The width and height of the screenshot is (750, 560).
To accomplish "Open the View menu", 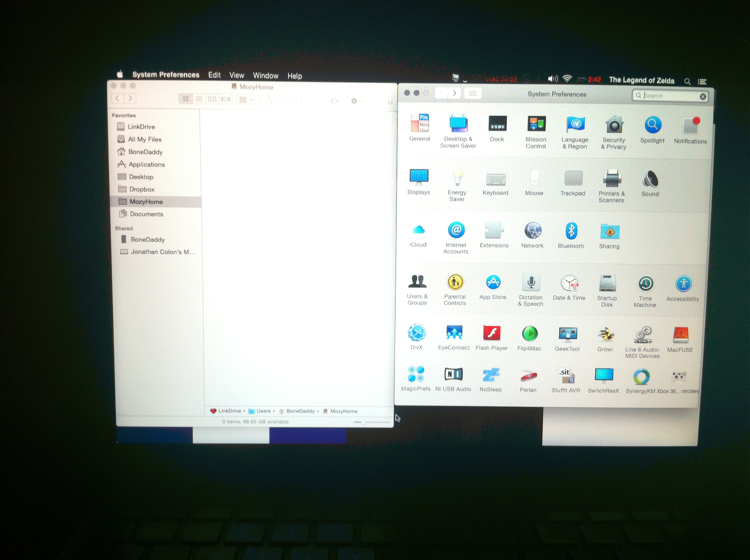I will tap(236, 75).
